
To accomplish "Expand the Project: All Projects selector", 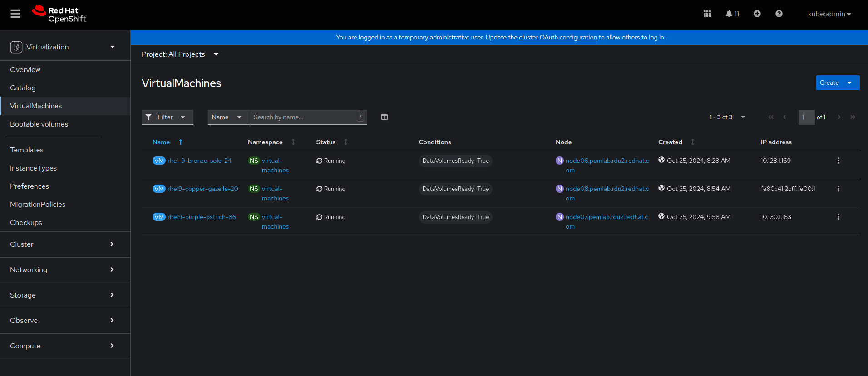I will coord(180,54).
